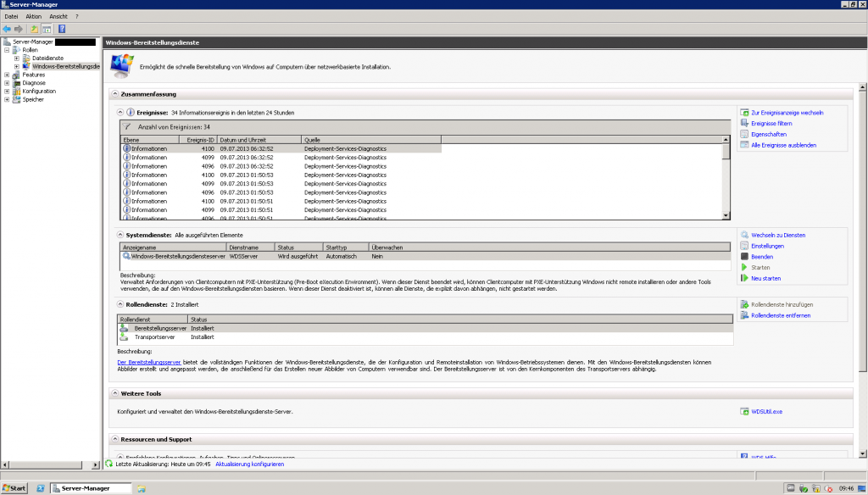
Task: Click the Neu starten restart icon
Action: (x=744, y=279)
